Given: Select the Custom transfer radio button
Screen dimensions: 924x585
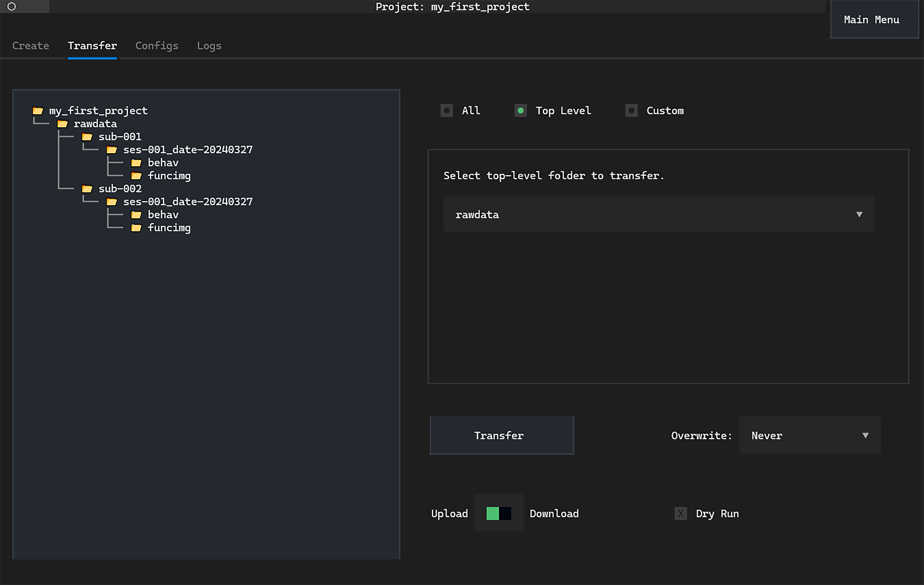Looking at the screenshot, I should [x=631, y=111].
